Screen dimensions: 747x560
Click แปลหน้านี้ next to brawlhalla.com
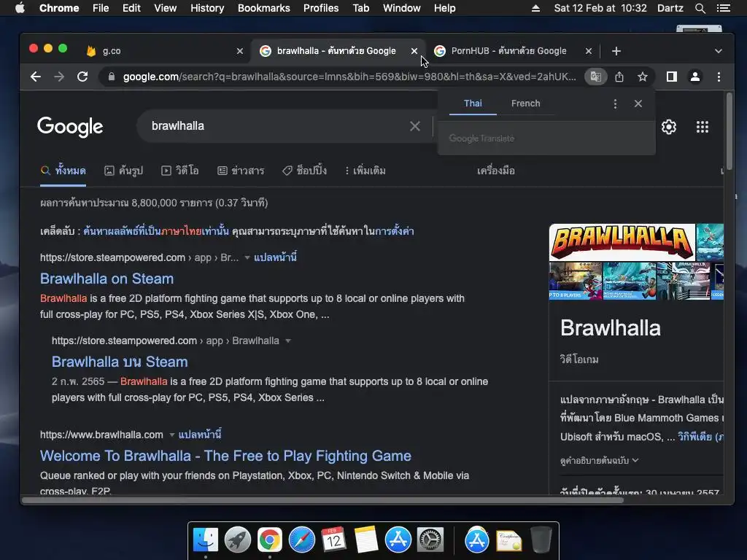(200, 435)
